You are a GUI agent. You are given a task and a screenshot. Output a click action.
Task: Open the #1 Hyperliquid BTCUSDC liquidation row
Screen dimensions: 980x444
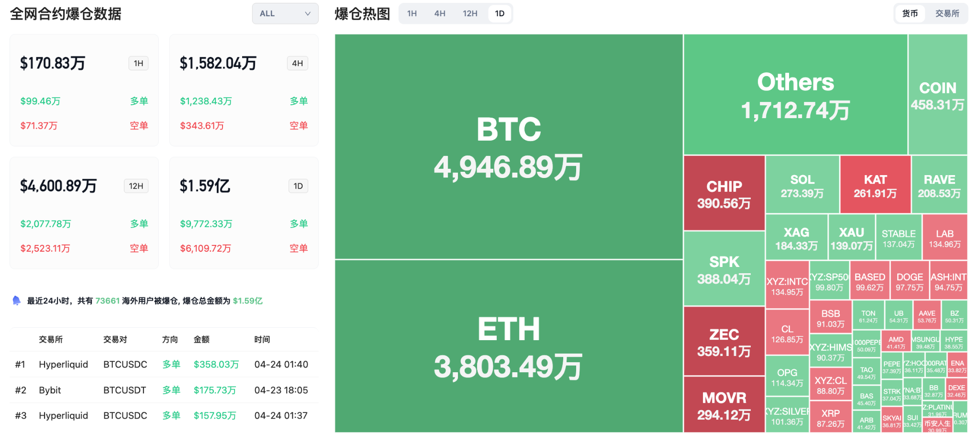(163, 365)
